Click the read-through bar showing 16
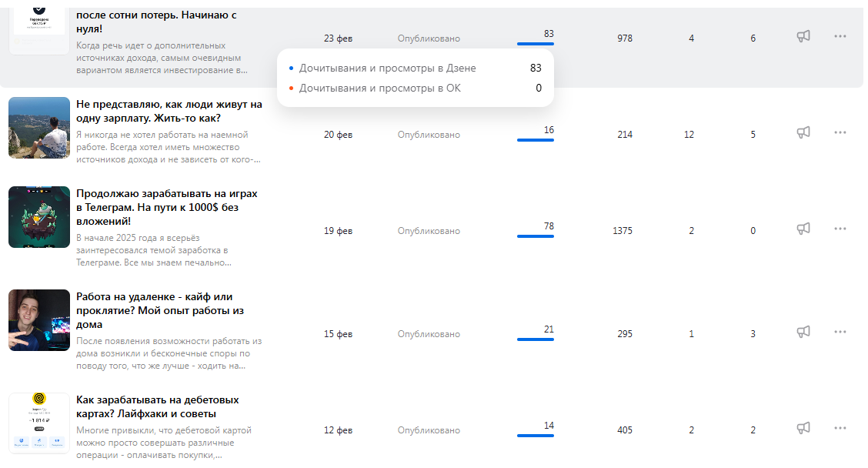The width and height of the screenshot is (868, 468). (x=536, y=140)
